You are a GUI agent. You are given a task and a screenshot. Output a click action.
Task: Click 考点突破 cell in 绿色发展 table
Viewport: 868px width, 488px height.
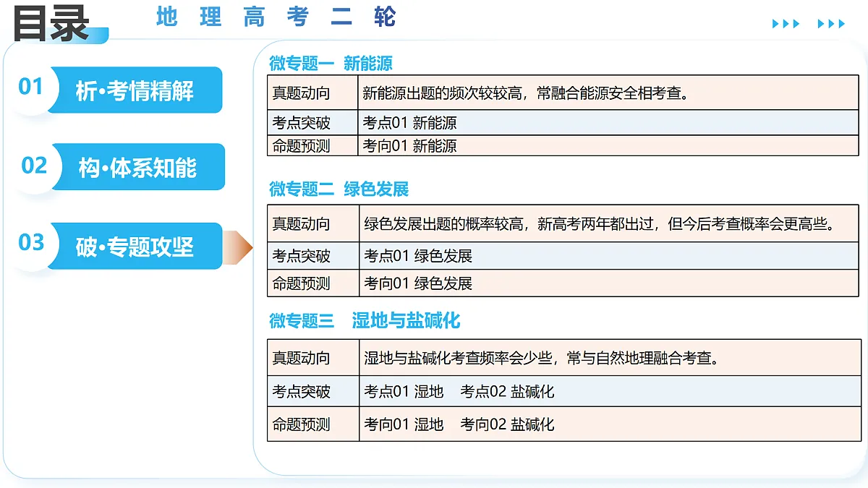coord(313,256)
